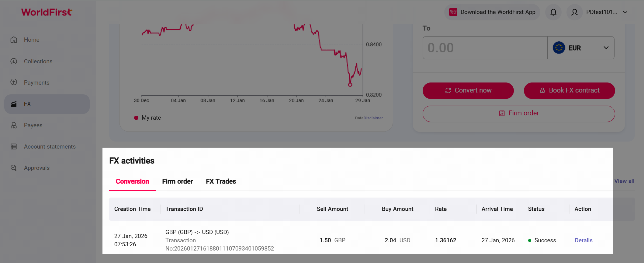
Task: Click the To amount input field
Action: pyautogui.click(x=485, y=48)
